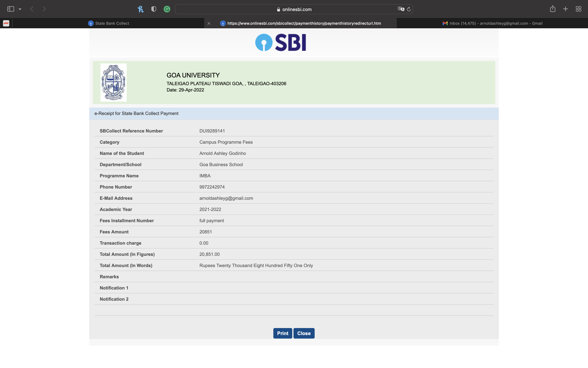Open the privacy shield report icon
This screenshot has height=368, width=588.
(x=153, y=9)
